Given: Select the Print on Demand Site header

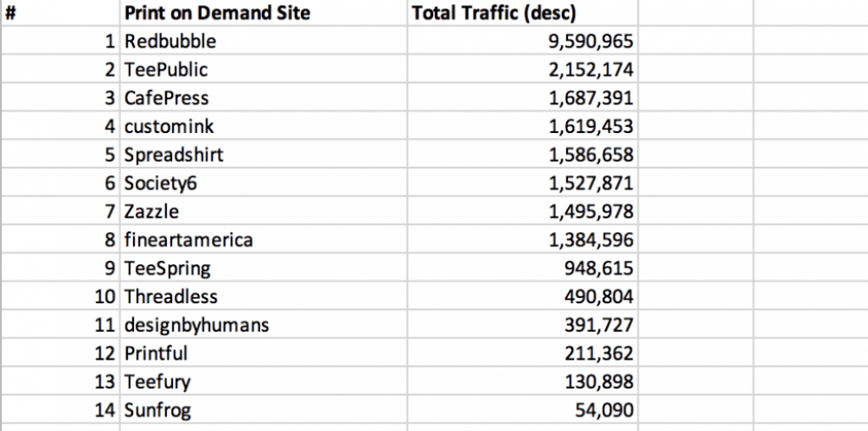Looking at the screenshot, I should click(x=264, y=13).
